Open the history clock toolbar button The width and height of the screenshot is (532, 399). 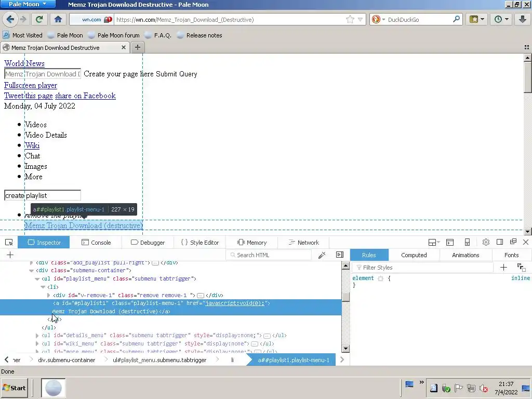pyautogui.click(x=501, y=19)
